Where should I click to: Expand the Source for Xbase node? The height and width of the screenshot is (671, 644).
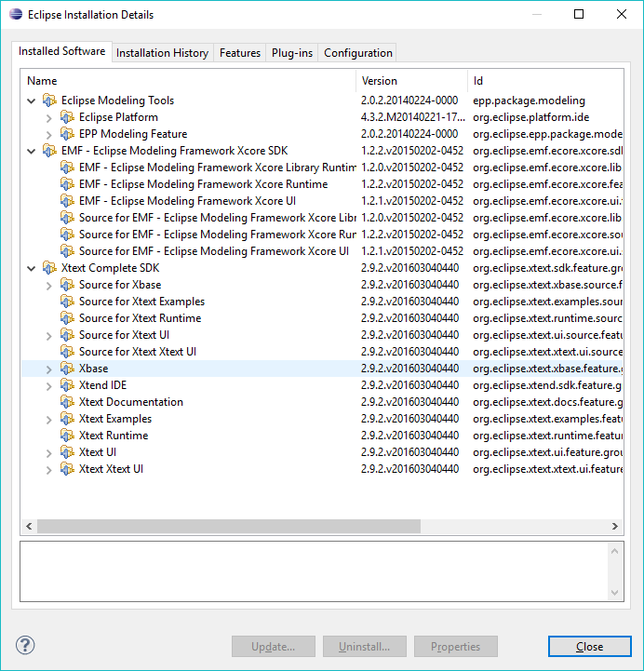[48, 286]
